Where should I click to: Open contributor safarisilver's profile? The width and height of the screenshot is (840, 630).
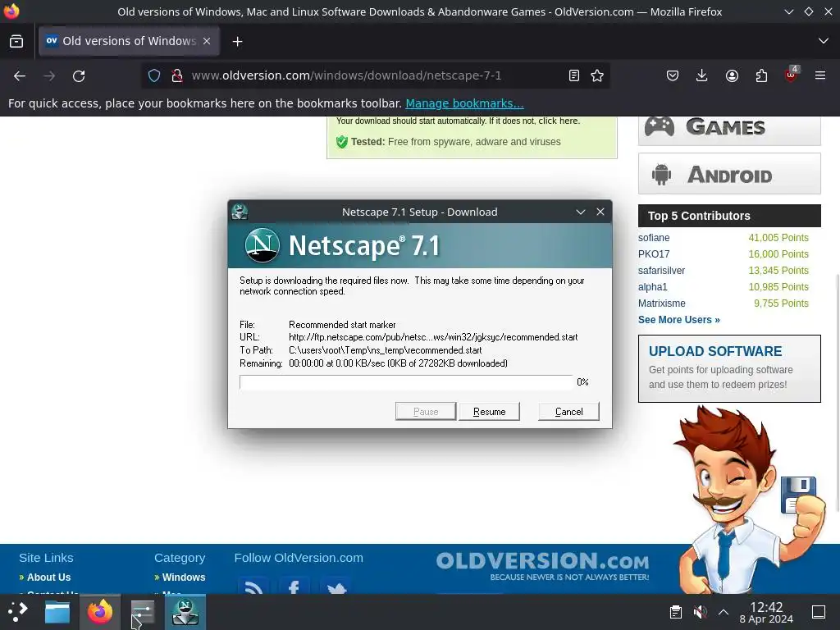pos(661,271)
